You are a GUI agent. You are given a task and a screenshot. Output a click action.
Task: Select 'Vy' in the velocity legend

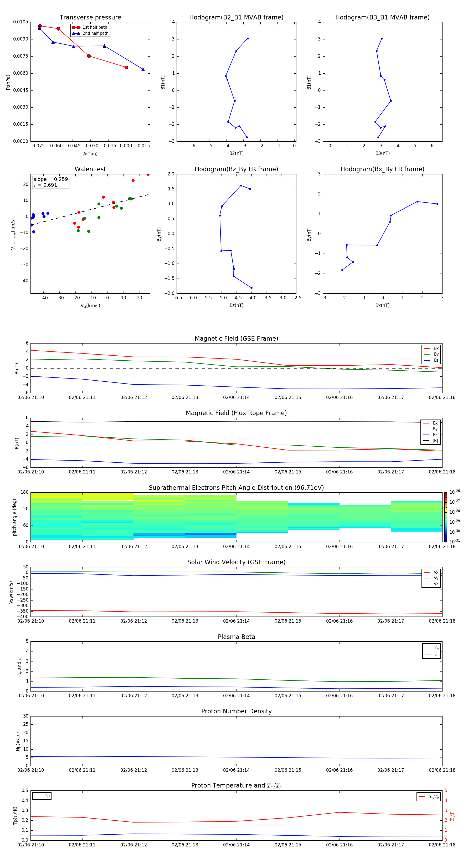[431, 578]
